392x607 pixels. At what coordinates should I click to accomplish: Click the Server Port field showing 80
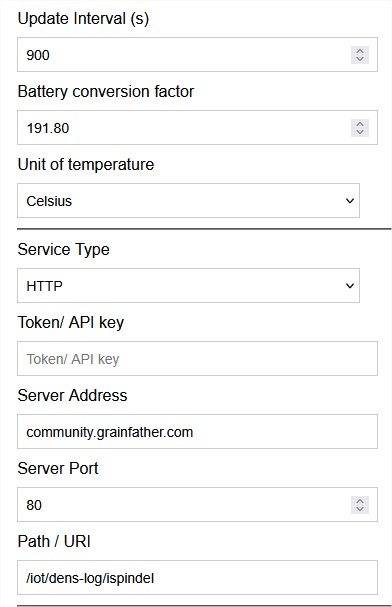197,504
